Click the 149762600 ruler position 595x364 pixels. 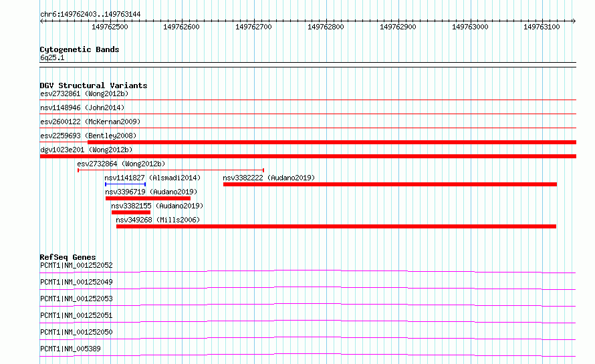(181, 27)
